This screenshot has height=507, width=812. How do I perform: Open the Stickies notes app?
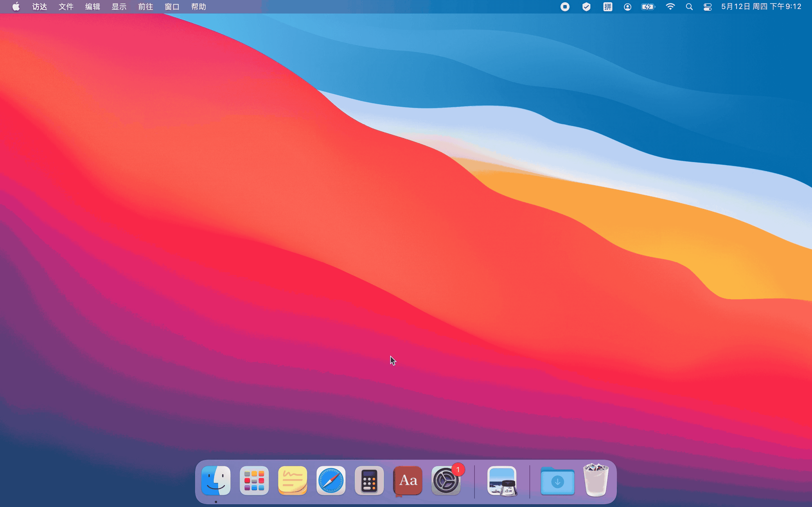(292, 481)
